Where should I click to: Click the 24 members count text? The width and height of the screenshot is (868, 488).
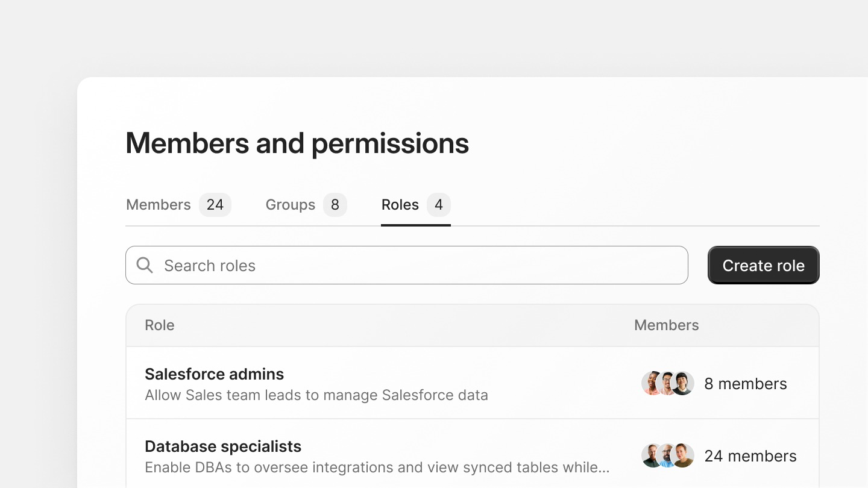click(x=750, y=456)
